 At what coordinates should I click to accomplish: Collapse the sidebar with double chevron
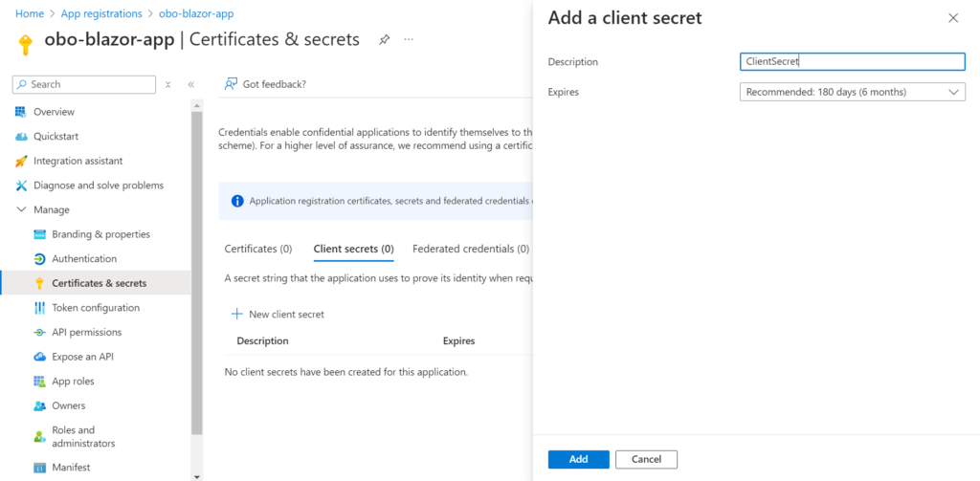pos(191,84)
